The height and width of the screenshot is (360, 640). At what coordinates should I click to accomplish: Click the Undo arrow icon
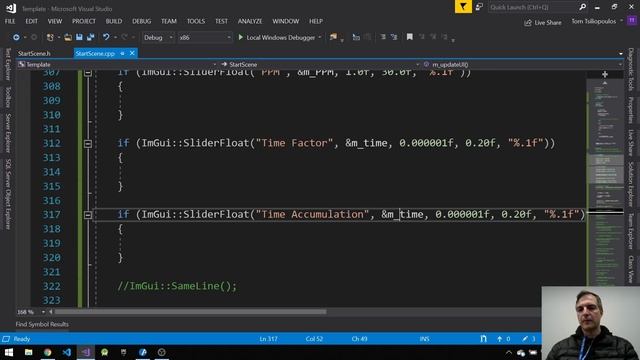pos(106,38)
